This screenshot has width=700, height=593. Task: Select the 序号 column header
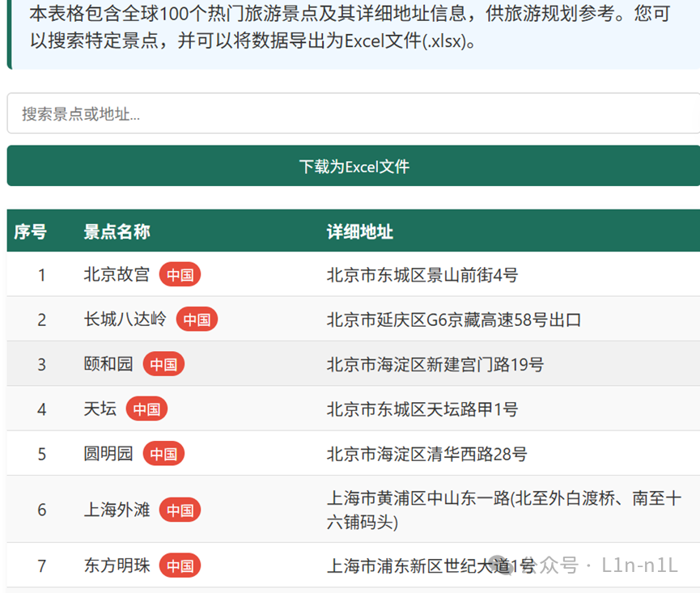click(x=31, y=231)
